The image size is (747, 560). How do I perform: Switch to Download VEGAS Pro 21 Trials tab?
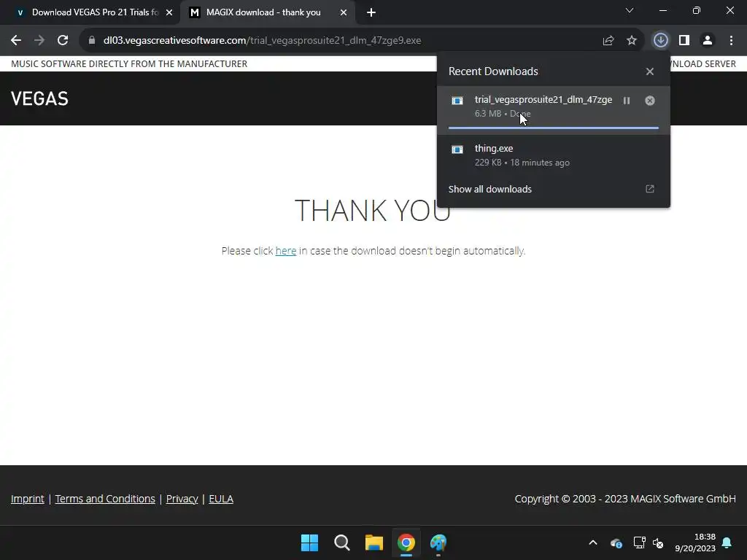90,12
